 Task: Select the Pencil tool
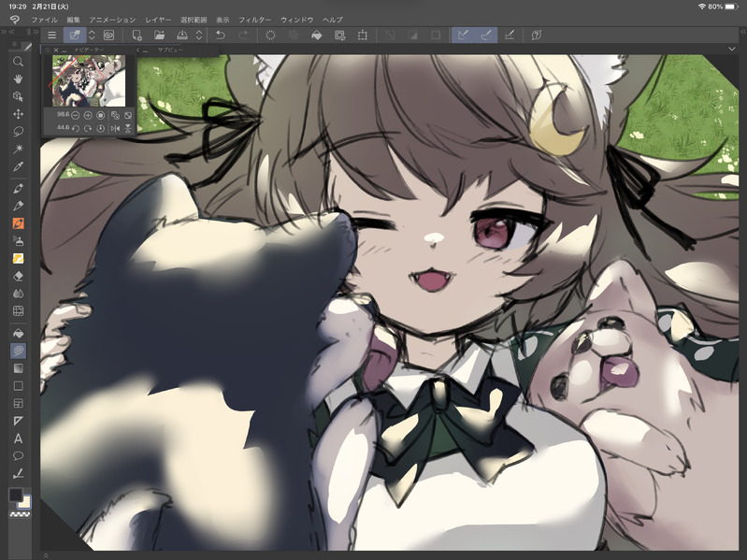pyautogui.click(x=18, y=206)
